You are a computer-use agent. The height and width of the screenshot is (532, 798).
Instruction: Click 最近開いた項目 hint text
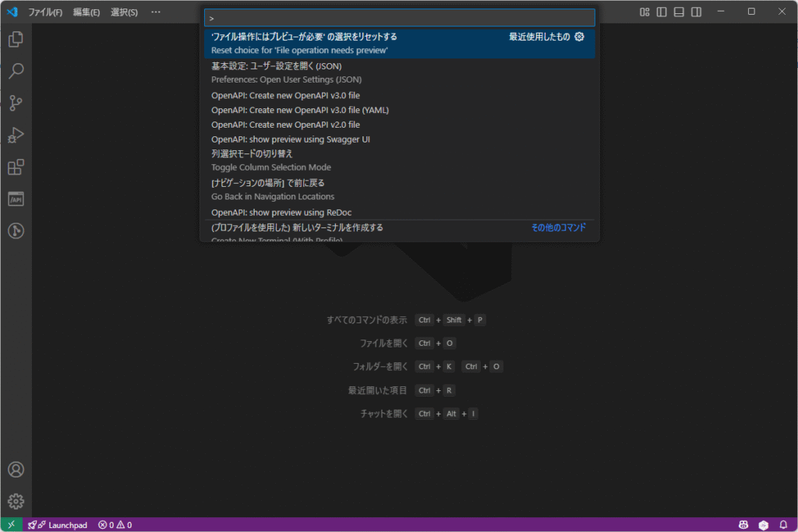tap(378, 390)
